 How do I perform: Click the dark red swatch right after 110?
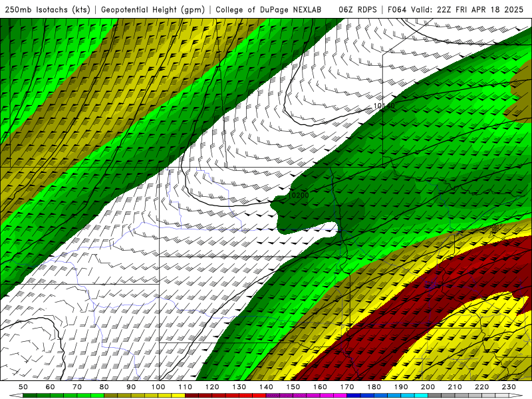click(192, 396)
